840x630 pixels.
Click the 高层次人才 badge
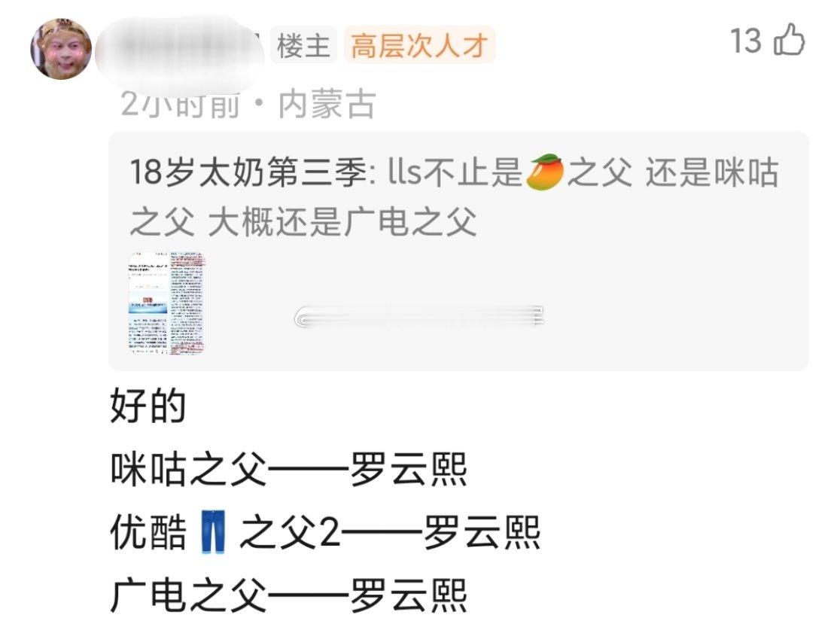click(x=419, y=44)
